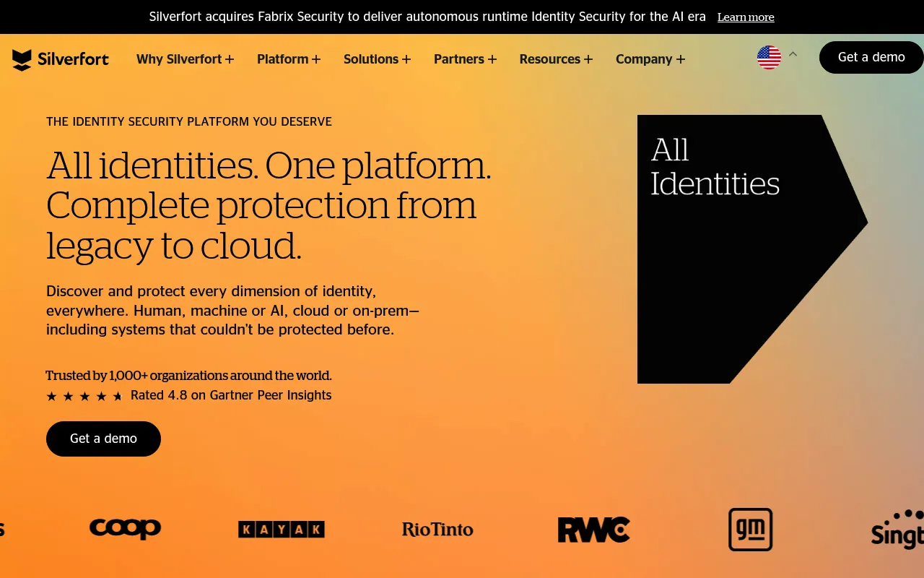Click Get a demo in header
This screenshot has width=924, height=578.
pos(871,57)
